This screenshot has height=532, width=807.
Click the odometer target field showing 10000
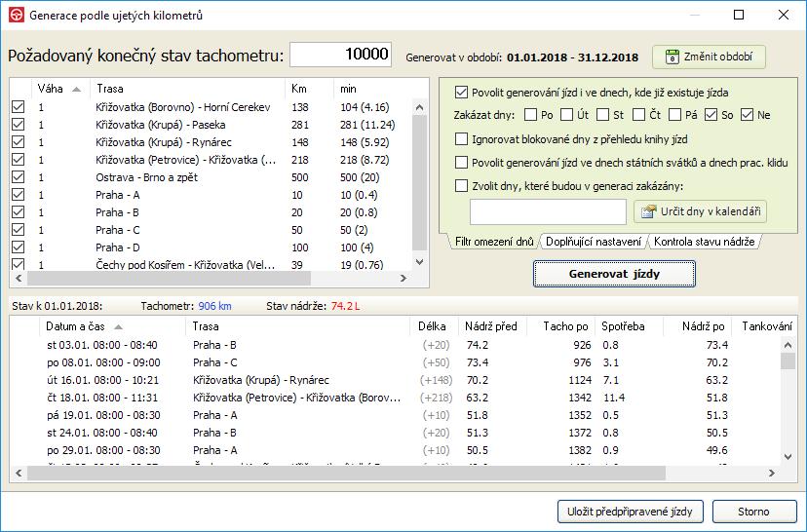(341, 54)
